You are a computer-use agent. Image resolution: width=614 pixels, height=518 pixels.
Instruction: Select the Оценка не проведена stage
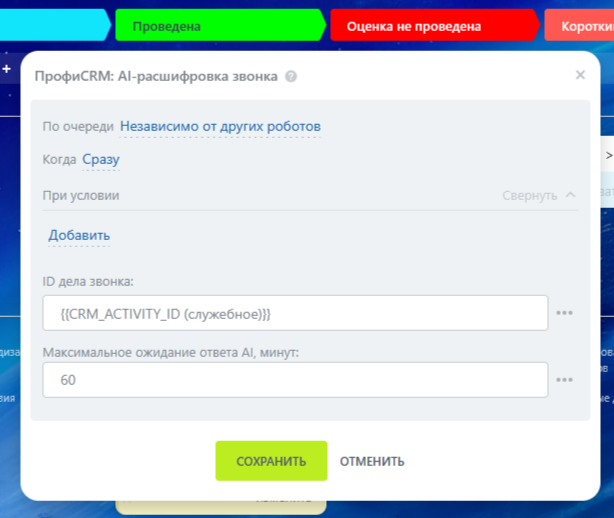435,26
